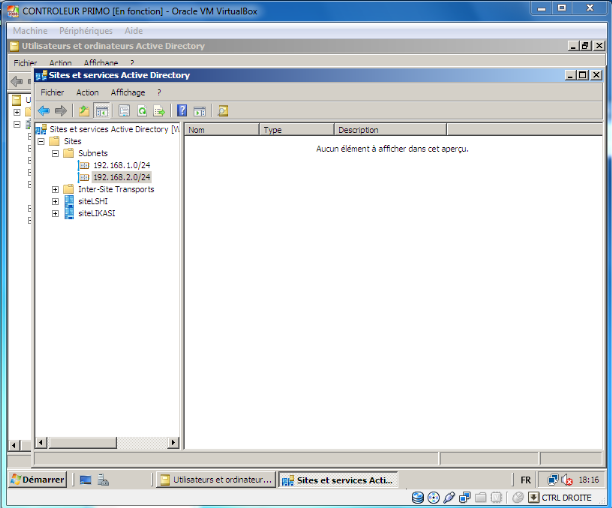The image size is (612, 508).
Task: Click the Show Desktop quick launch icon
Action: [85, 480]
